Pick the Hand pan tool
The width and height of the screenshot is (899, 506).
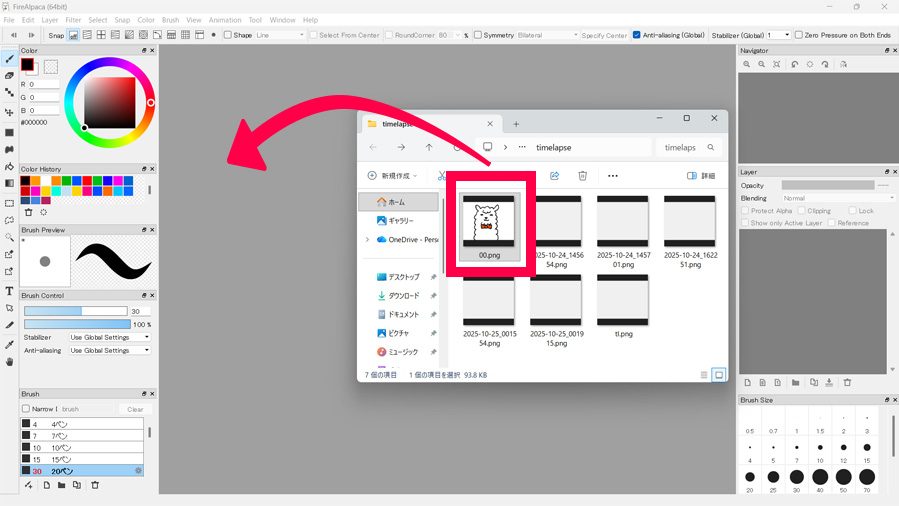coord(9,362)
